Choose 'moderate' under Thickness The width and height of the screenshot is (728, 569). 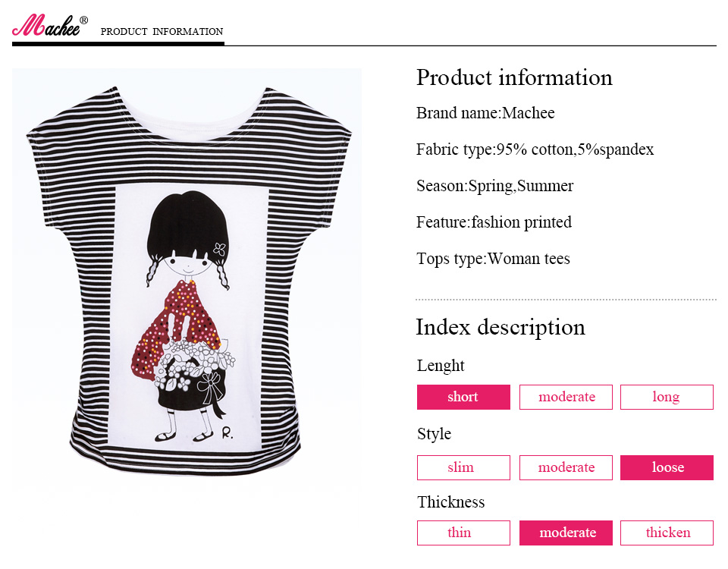(x=566, y=533)
